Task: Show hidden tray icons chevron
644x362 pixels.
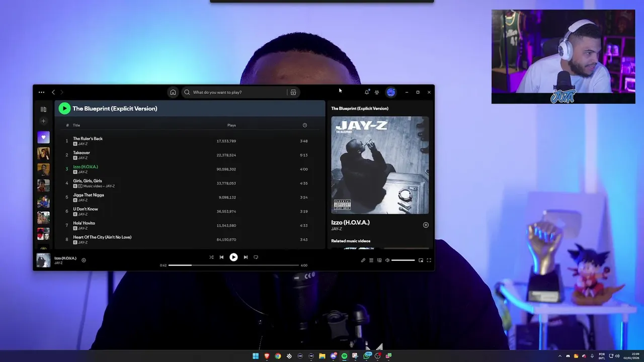Action: point(560,356)
